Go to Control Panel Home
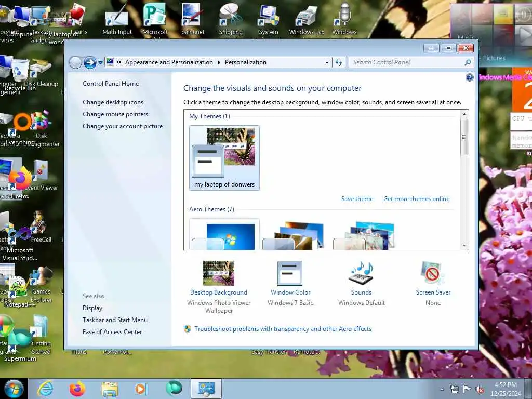 tap(111, 84)
